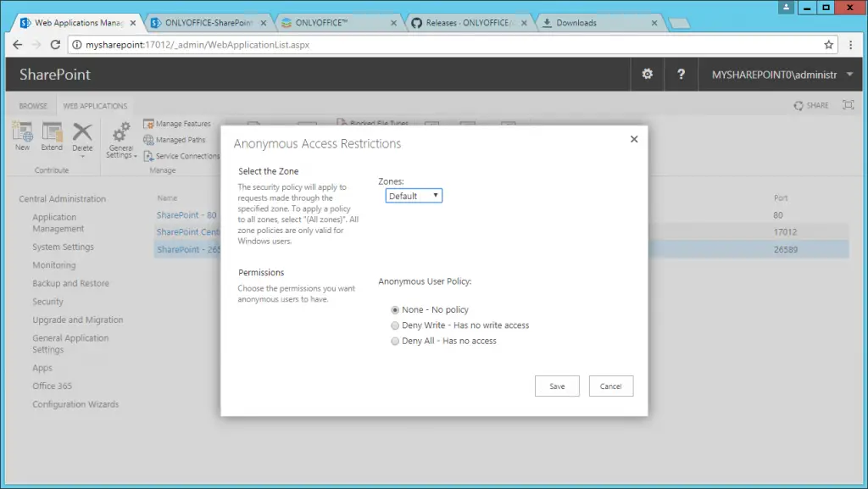Switch to BROWSE ribbon tab
The image size is (868, 489).
33,106
